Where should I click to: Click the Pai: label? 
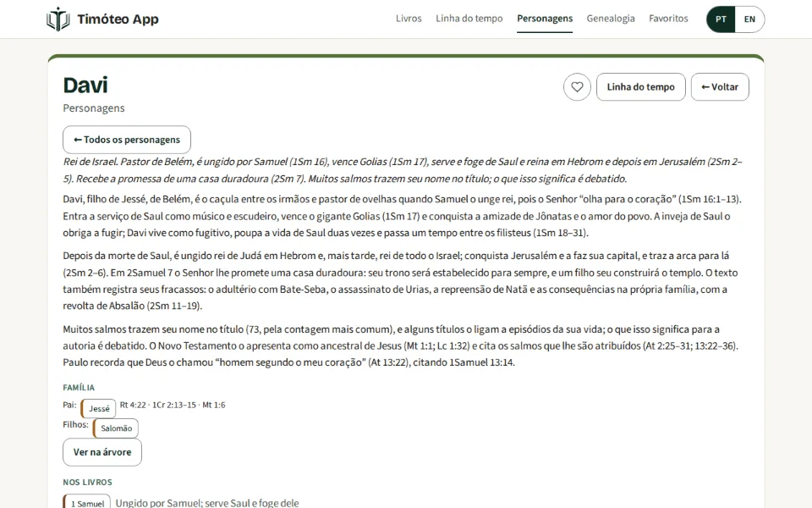pyautogui.click(x=69, y=405)
